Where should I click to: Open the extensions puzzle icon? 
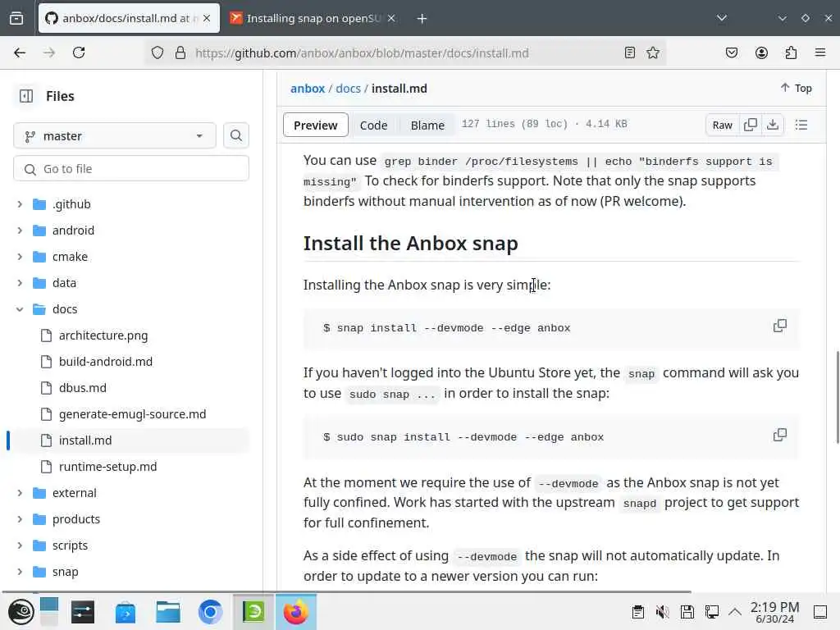coord(791,52)
